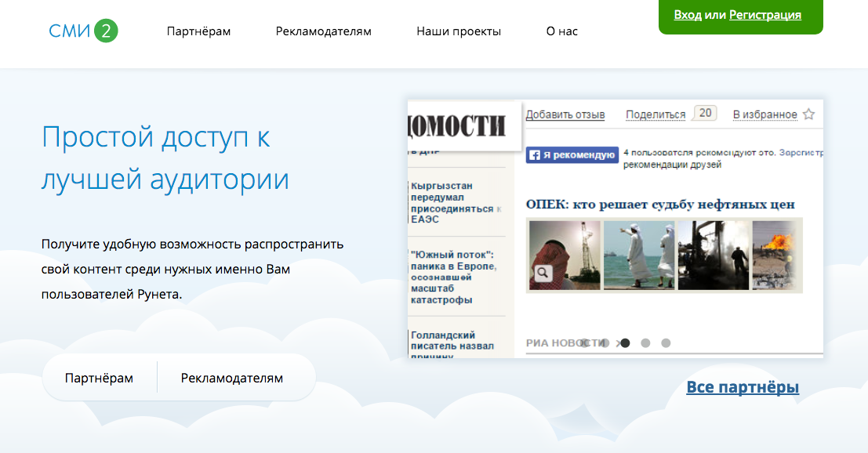Open the ОПЕК oil prices headline
Image resolution: width=868 pixels, height=453 pixels.
660,205
